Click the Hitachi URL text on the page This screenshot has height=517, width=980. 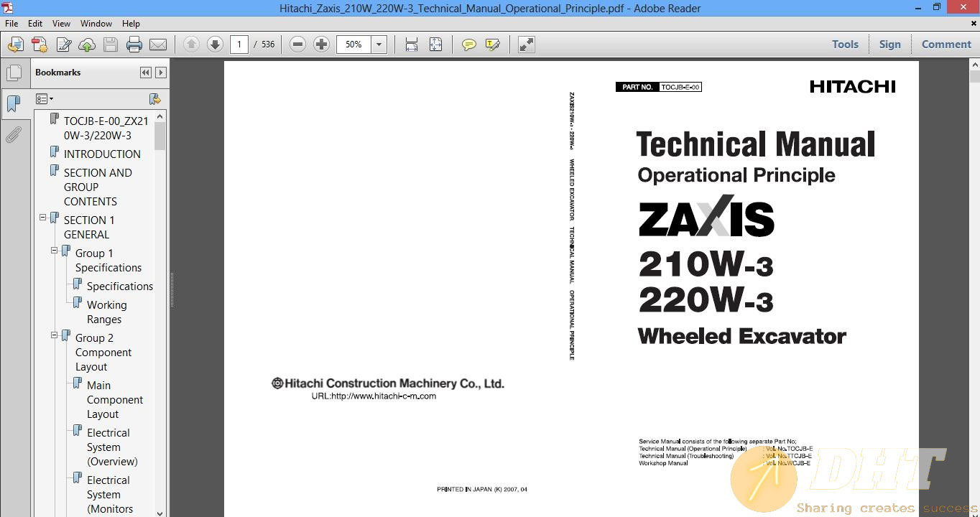pyautogui.click(x=374, y=396)
